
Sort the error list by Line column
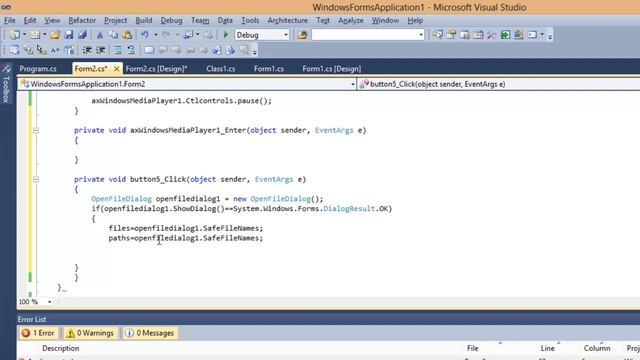tap(547, 348)
